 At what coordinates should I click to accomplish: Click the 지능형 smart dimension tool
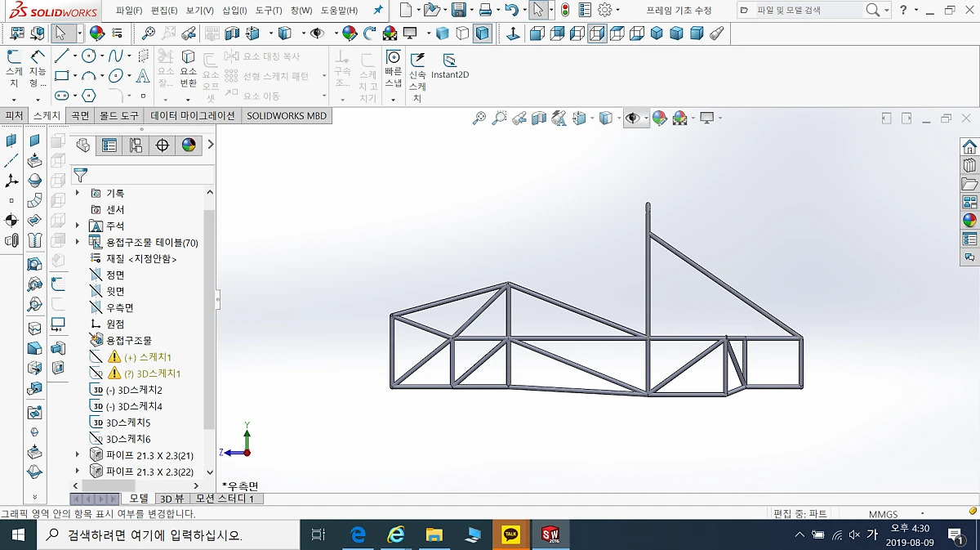38,69
